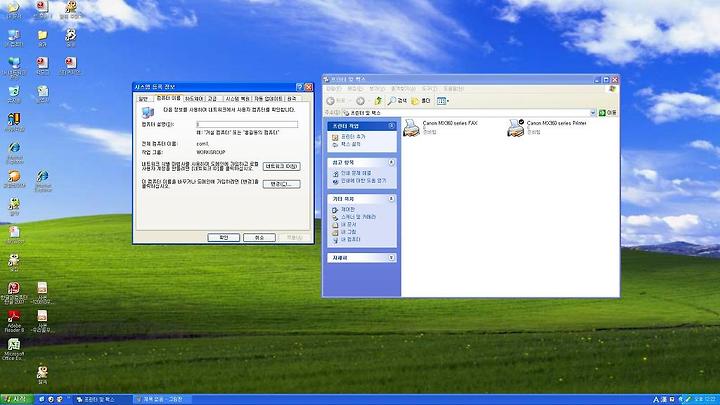Collapse the Printer Tasks panel

point(391,126)
